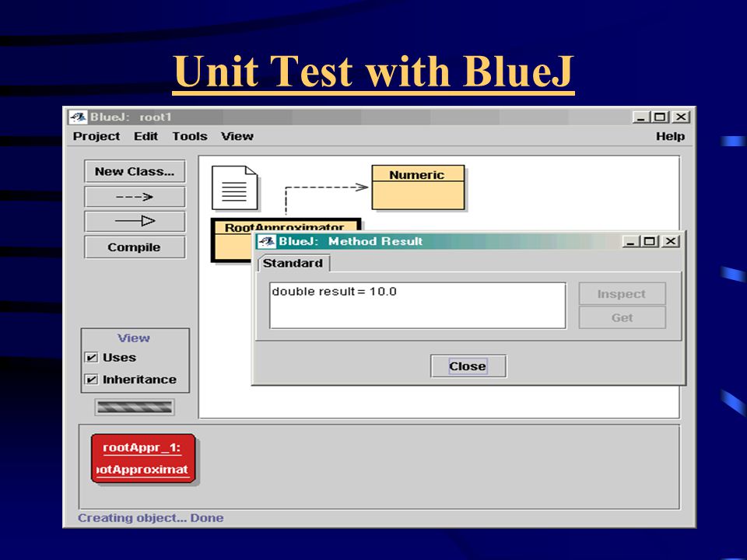Open the Edit menu
Screen dimensions: 747x560
point(146,136)
